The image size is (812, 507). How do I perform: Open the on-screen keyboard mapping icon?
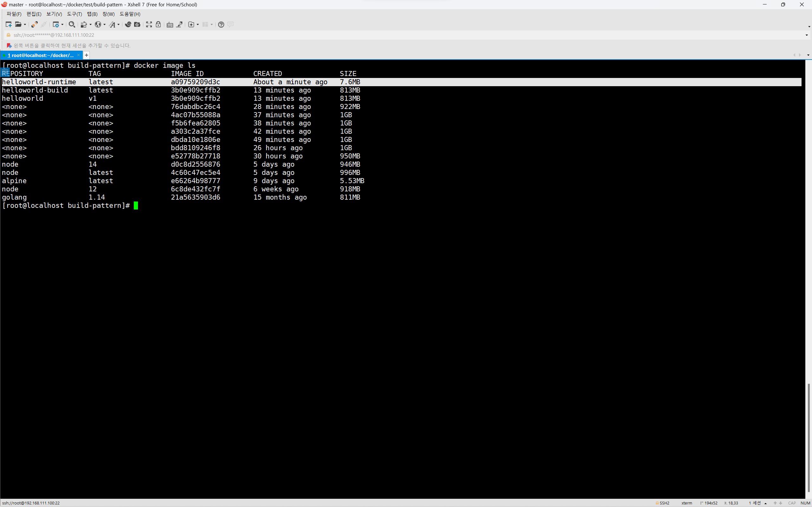click(170, 24)
